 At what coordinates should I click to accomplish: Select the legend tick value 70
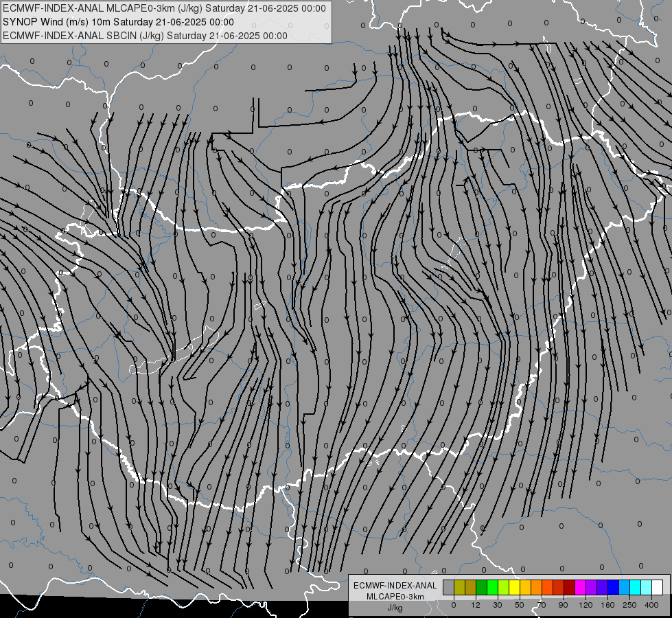pyautogui.click(x=542, y=605)
